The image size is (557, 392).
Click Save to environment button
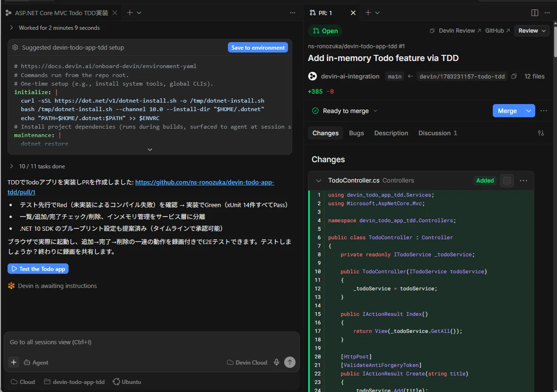pos(258,48)
